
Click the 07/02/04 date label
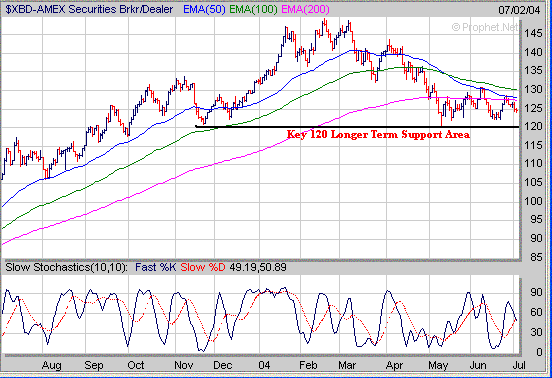(519, 10)
